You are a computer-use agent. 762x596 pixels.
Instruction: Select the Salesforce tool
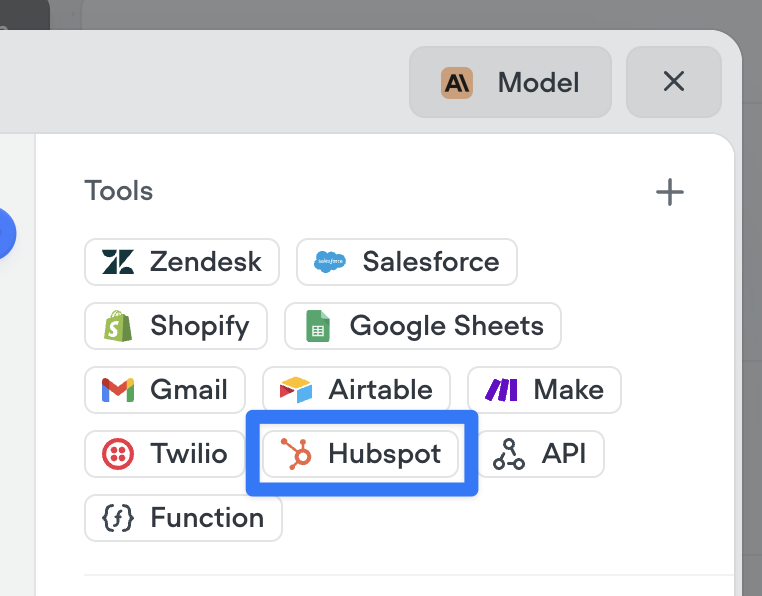tap(407, 262)
